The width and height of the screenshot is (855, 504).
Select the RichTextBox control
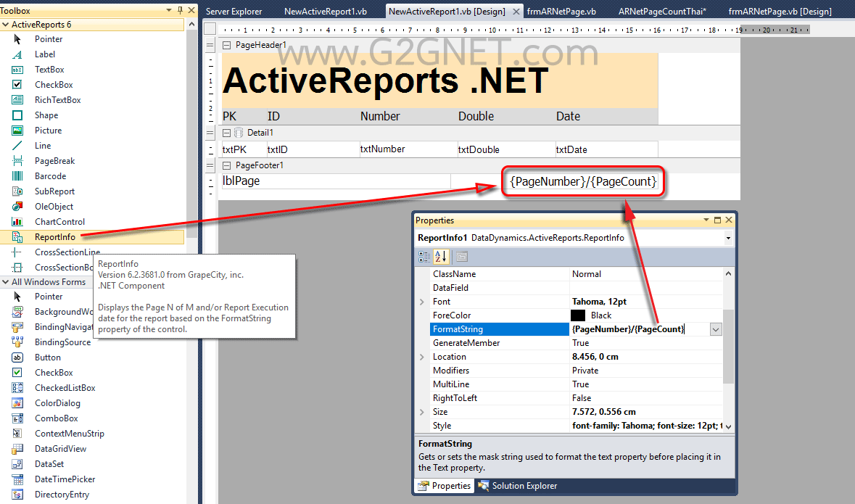click(x=57, y=100)
